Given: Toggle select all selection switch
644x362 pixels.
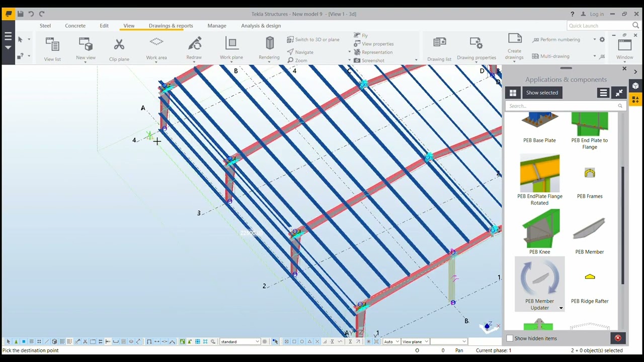Looking at the screenshot, I should (x=9, y=342).
